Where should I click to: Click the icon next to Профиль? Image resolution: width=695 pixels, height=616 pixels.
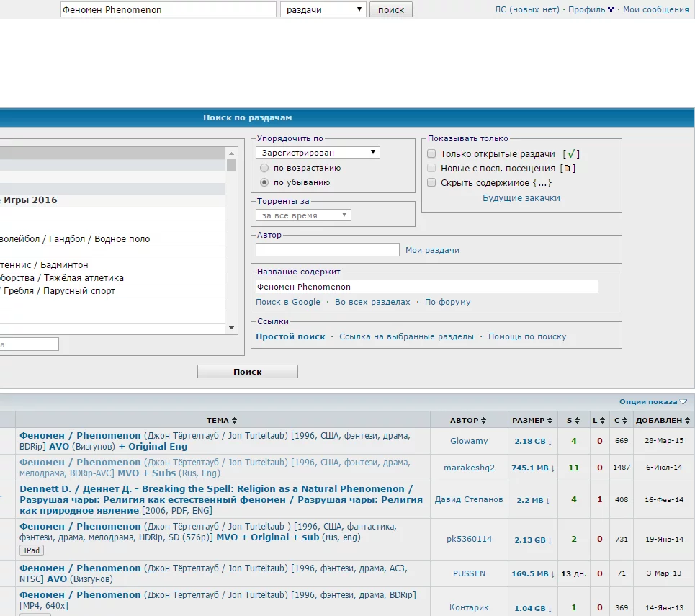611,9
